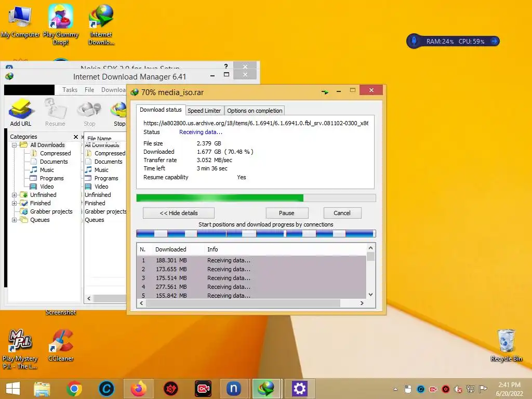Click the grayed Stop toolbar icon in IDM

point(89,112)
